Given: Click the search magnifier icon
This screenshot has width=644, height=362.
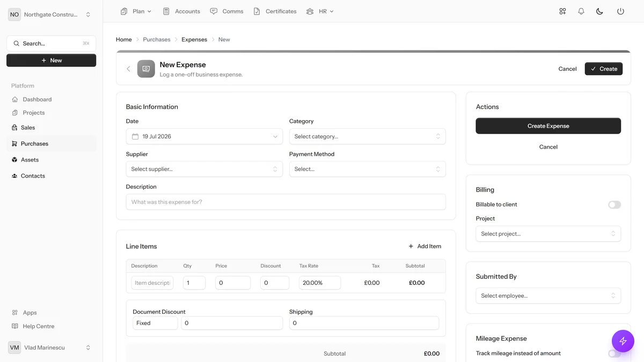Looking at the screenshot, I should pos(17,43).
